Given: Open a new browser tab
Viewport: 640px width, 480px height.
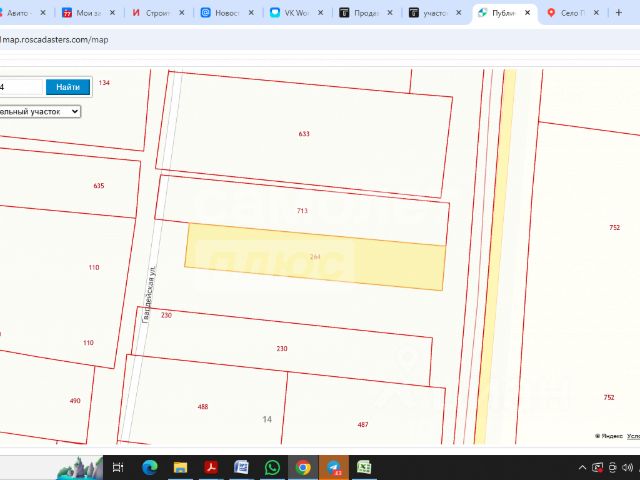Looking at the screenshot, I should [x=619, y=13].
